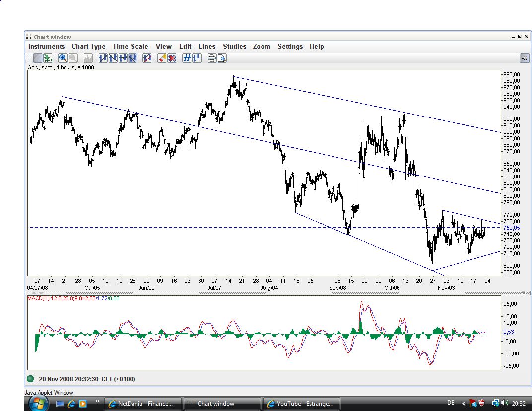The height and width of the screenshot is (411, 532).
Task: Close the MACD study panel
Action: click(x=523, y=293)
